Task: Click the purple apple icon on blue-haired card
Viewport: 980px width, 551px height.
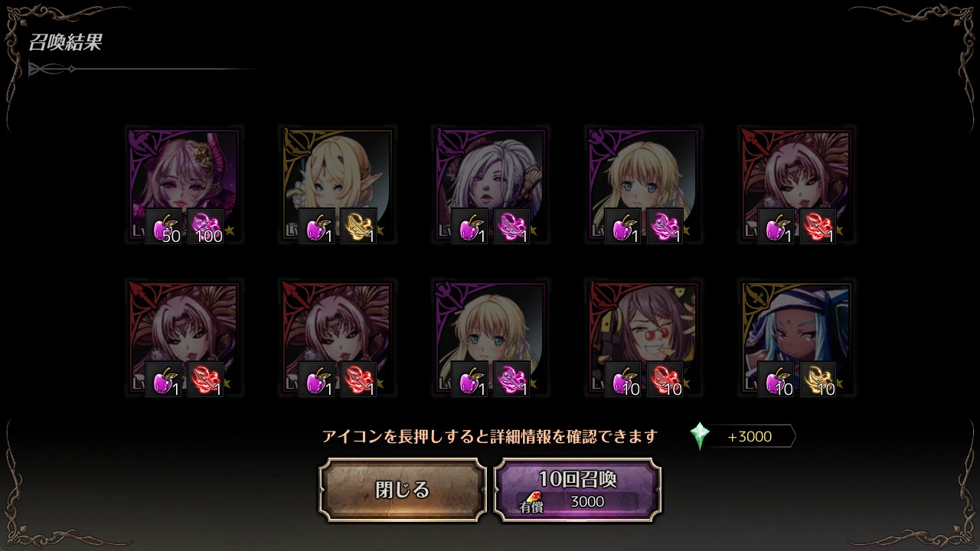Action: coord(776,380)
